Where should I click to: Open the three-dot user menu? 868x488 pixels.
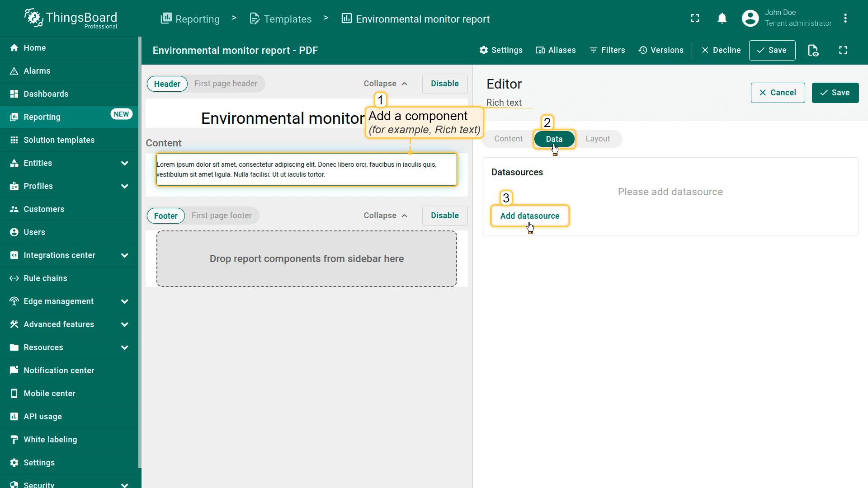[845, 19]
